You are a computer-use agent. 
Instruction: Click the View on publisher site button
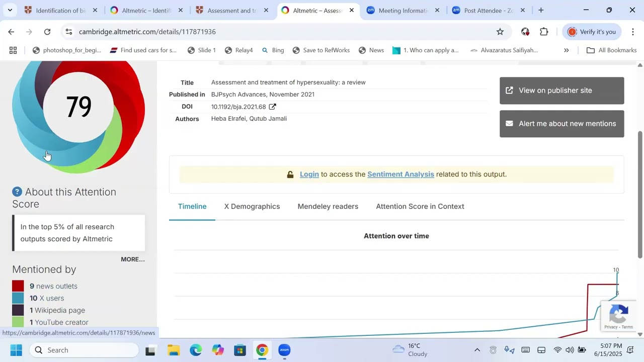pos(562,90)
